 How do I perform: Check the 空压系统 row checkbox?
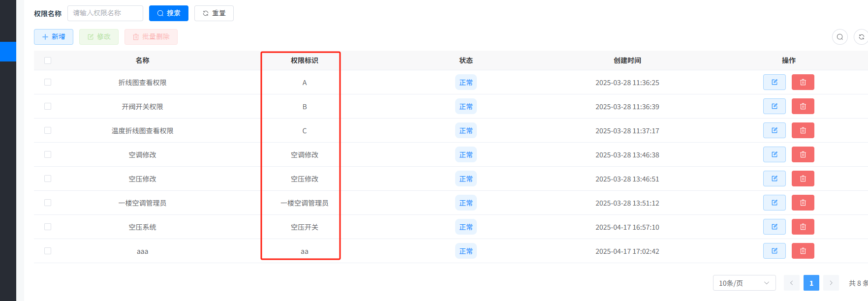(x=48, y=227)
